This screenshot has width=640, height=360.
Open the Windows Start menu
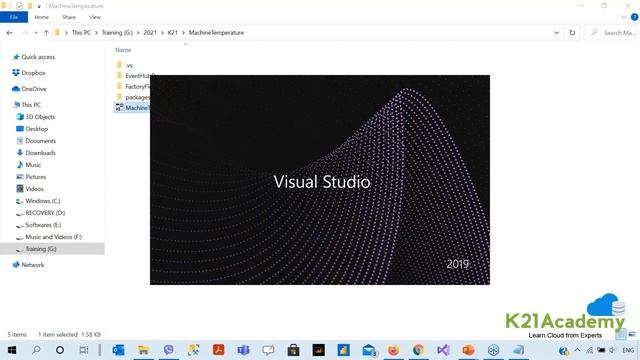click(x=11, y=350)
